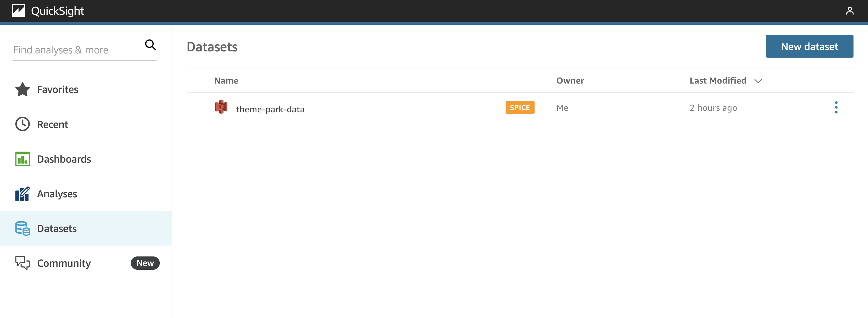
Task: Click the Datasets page heading
Action: (x=212, y=47)
